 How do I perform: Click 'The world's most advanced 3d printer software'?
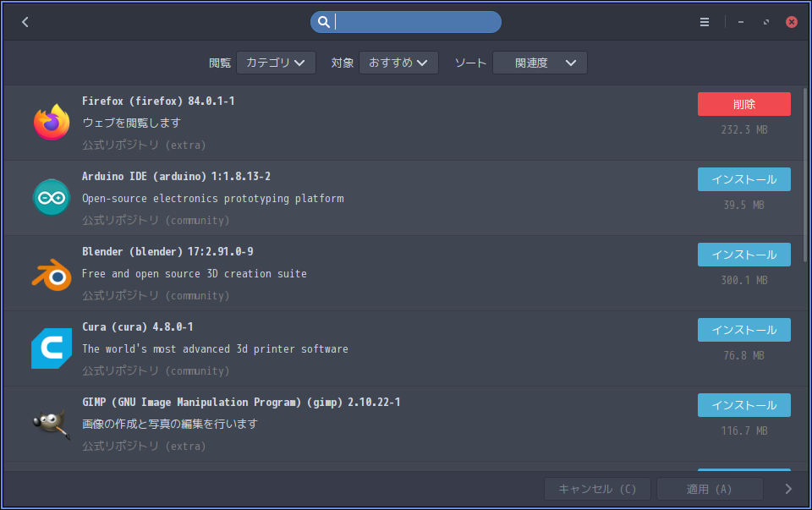pyautogui.click(x=215, y=349)
